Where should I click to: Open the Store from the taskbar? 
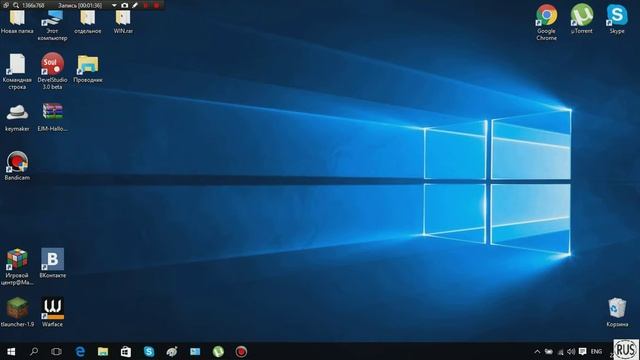coord(126,351)
